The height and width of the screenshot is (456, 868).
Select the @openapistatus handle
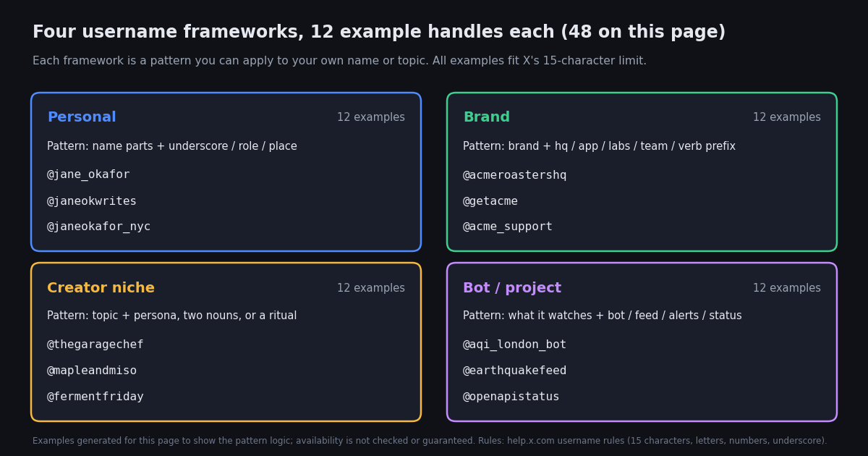coord(511,397)
